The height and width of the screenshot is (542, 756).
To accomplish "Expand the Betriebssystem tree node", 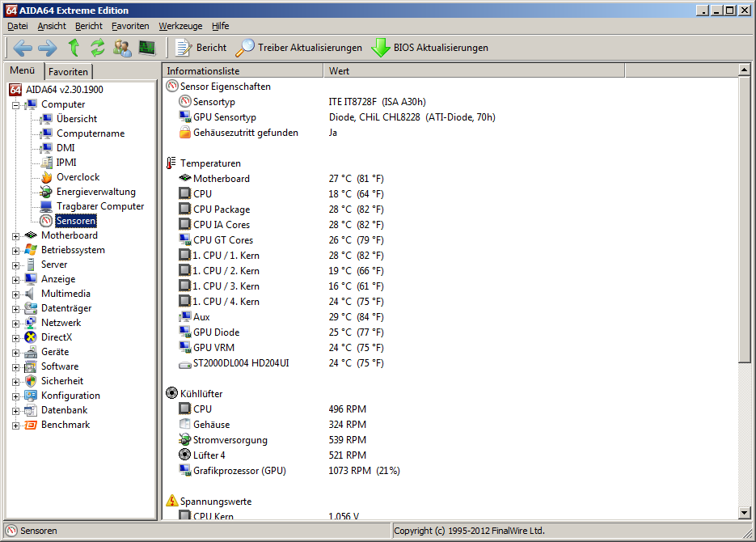I will (x=16, y=250).
